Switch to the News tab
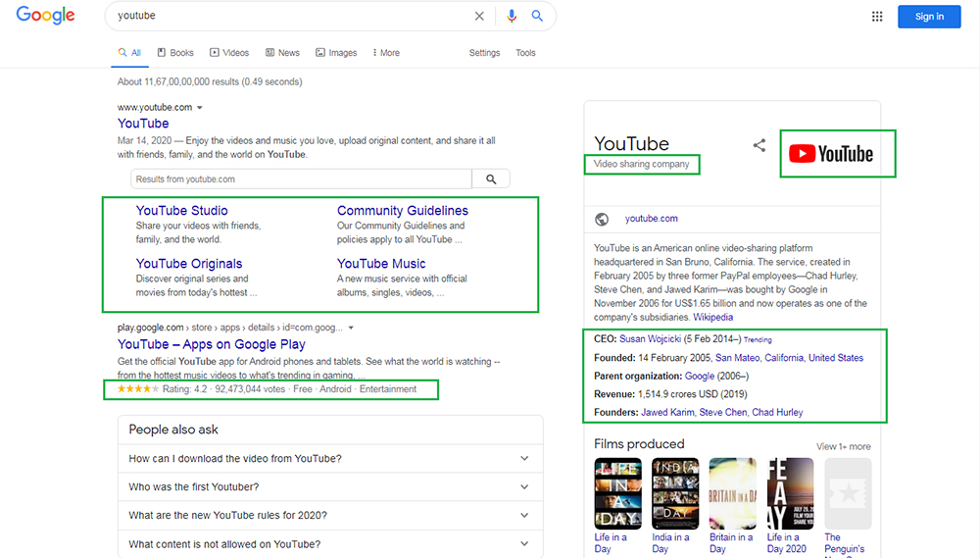The height and width of the screenshot is (558, 980). tap(282, 53)
